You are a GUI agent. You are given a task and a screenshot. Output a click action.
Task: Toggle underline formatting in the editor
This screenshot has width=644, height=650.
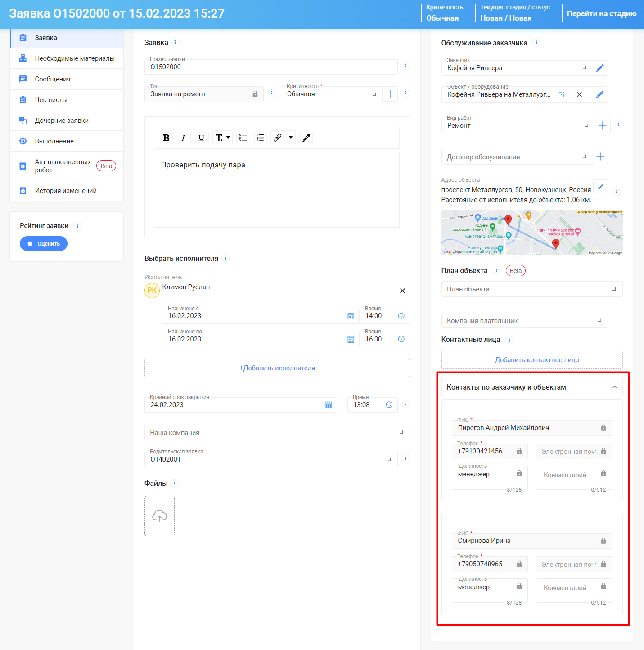coord(201,138)
